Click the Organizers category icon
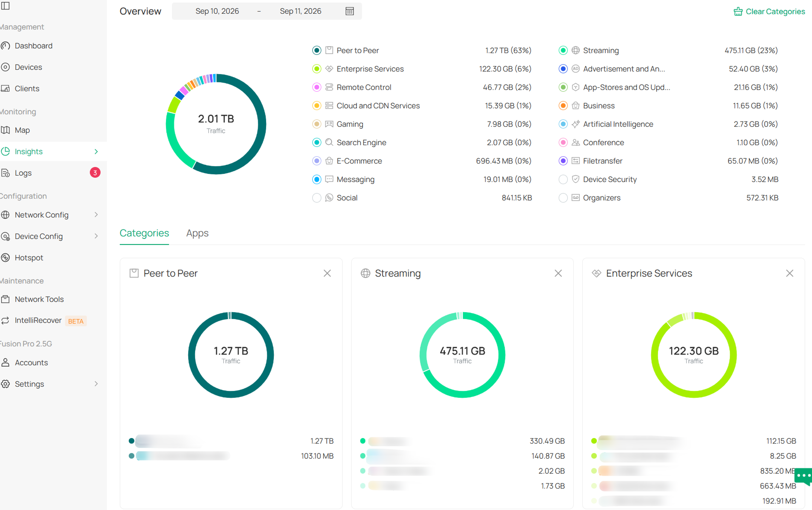 [x=575, y=198]
